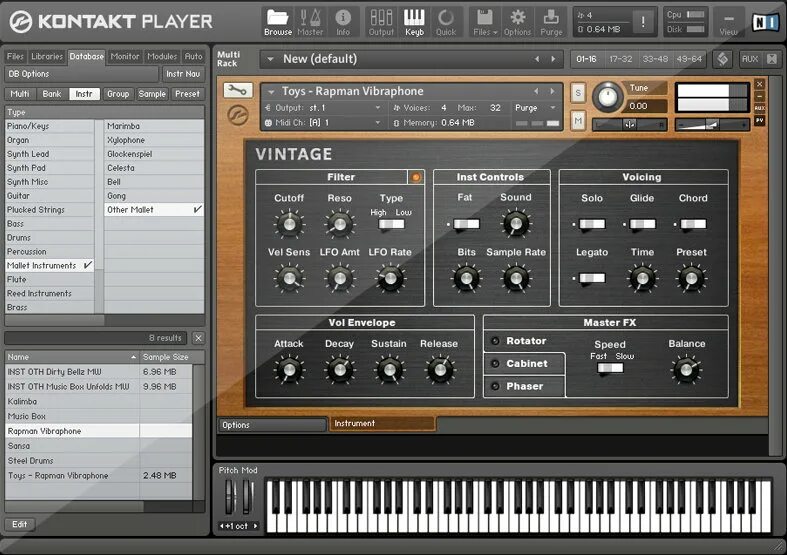Toggle the Glide switch
787x555 pixels.
pyautogui.click(x=642, y=224)
